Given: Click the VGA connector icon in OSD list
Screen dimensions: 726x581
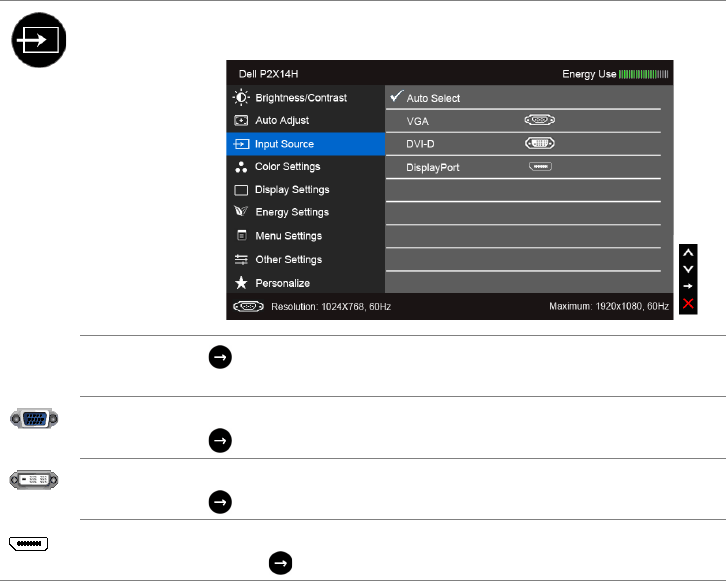Looking at the screenshot, I should pos(540,120).
